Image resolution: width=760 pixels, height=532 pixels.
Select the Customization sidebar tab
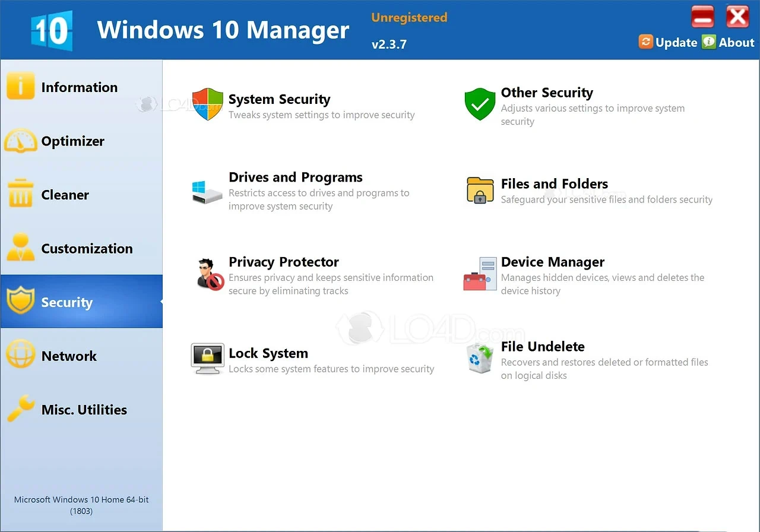point(87,249)
